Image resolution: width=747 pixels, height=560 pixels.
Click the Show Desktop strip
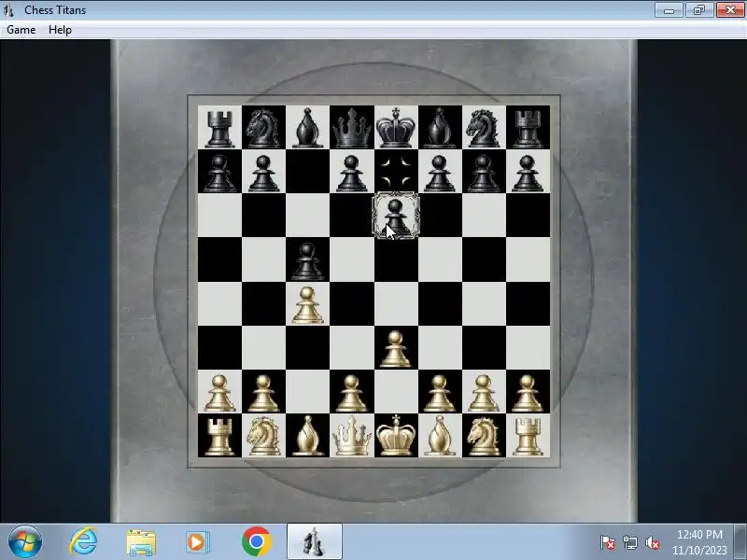pos(740,542)
